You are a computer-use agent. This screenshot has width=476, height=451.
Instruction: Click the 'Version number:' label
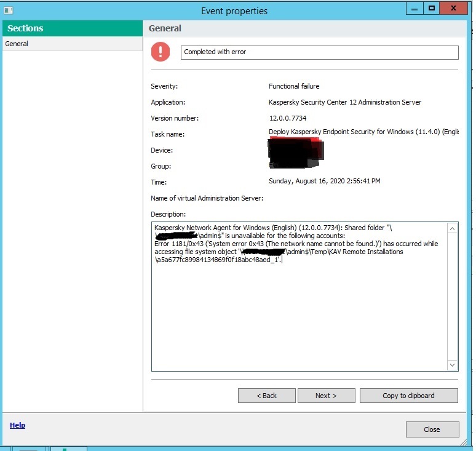pos(175,118)
